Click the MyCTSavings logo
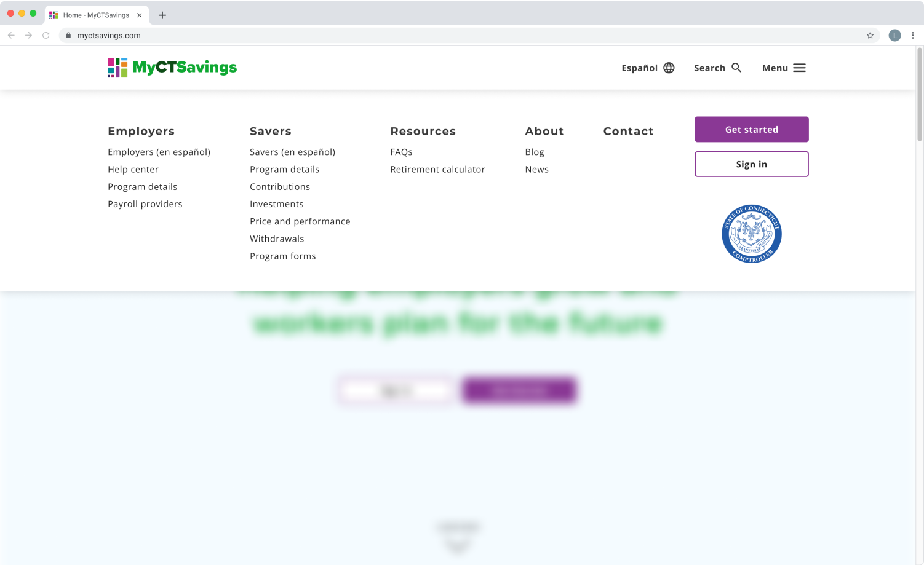This screenshot has height=565, width=924. pyautogui.click(x=172, y=68)
